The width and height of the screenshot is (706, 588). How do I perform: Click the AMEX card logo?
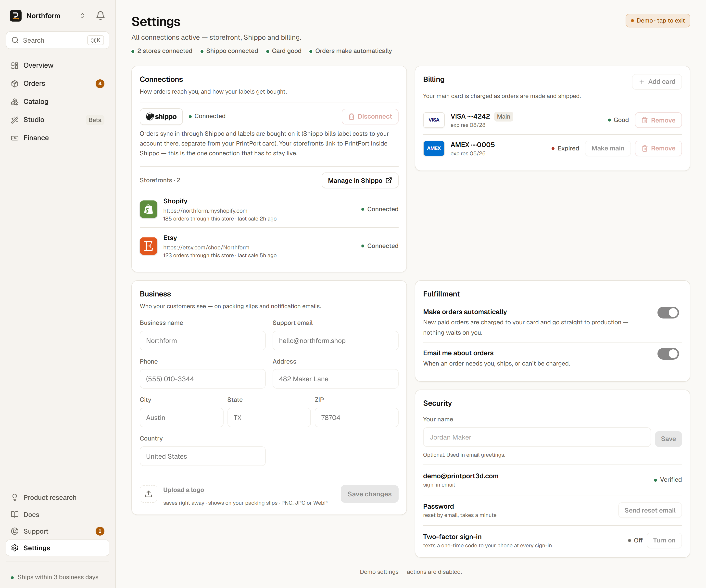(434, 148)
